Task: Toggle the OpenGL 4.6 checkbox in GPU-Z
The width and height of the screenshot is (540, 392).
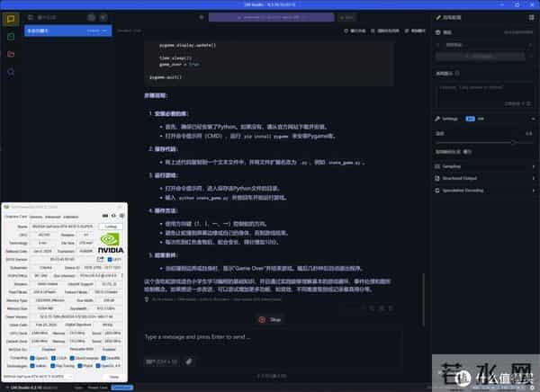Action: 98,366
